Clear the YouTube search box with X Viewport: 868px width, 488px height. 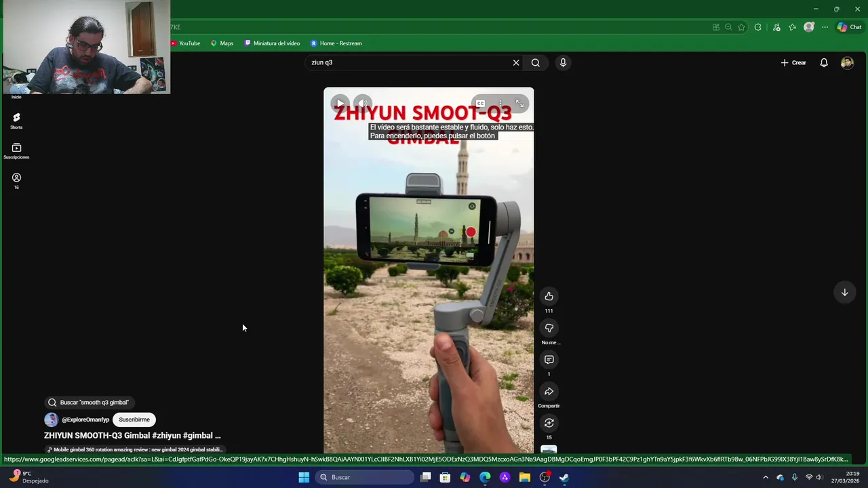click(516, 62)
